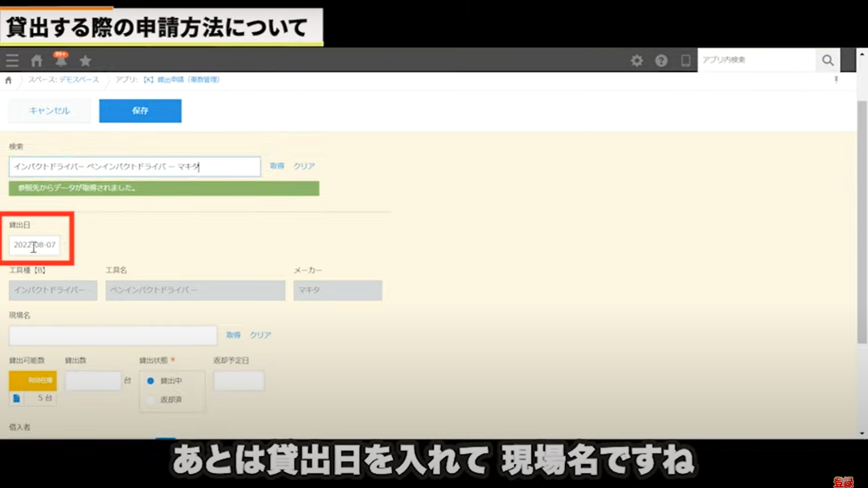Select the 貸出中 radio button
This screenshot has width=868, height=488.
coord(150,381)
